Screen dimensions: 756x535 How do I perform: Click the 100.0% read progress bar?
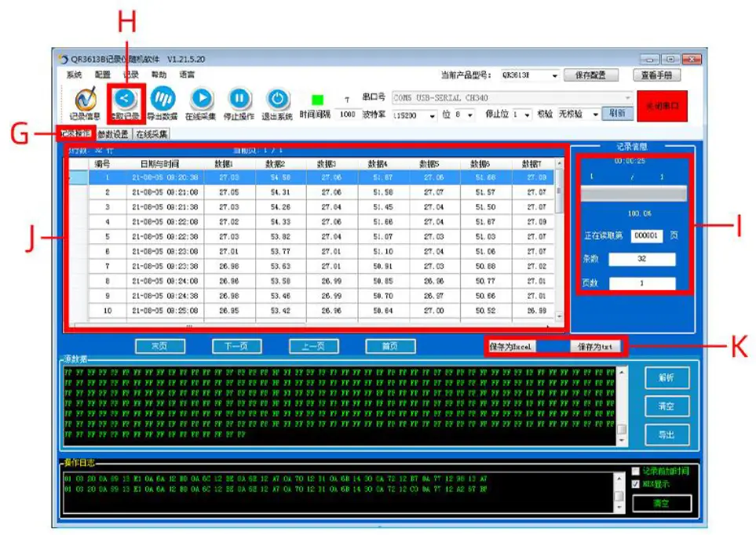coord(634,194)
